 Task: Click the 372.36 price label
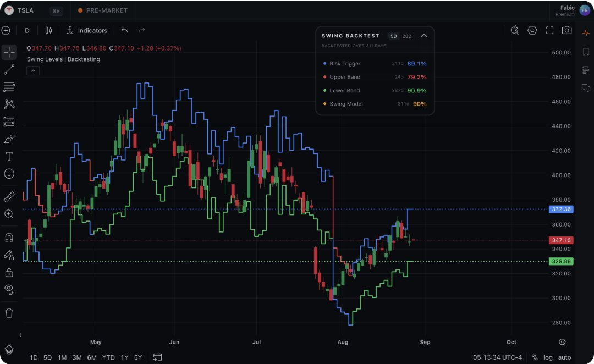[561, 209]
